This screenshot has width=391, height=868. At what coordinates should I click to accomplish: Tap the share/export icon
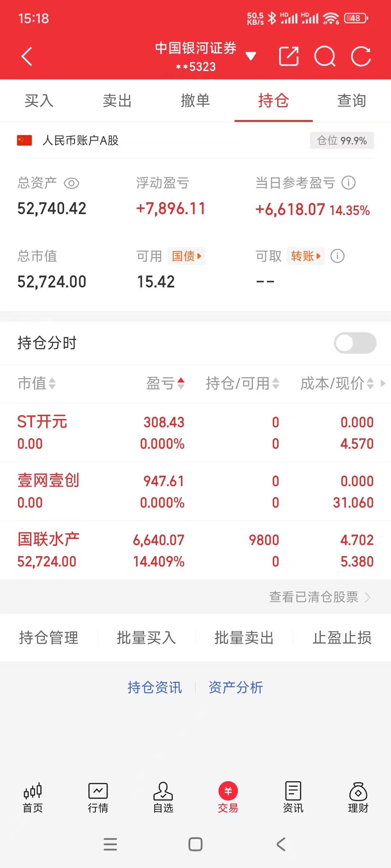tap(289, 56)
